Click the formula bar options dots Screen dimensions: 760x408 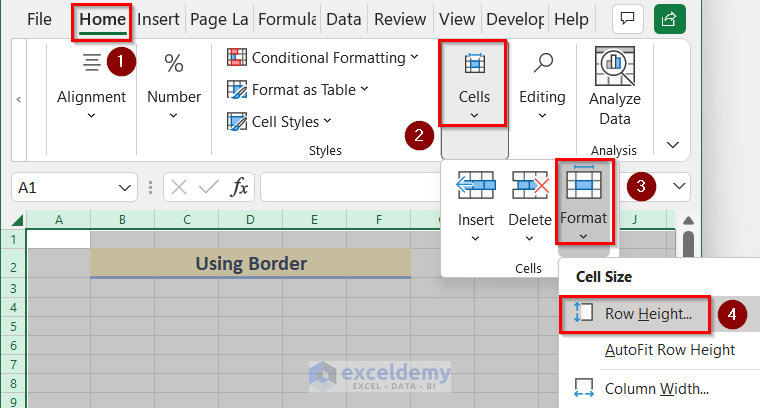(150, 188)
